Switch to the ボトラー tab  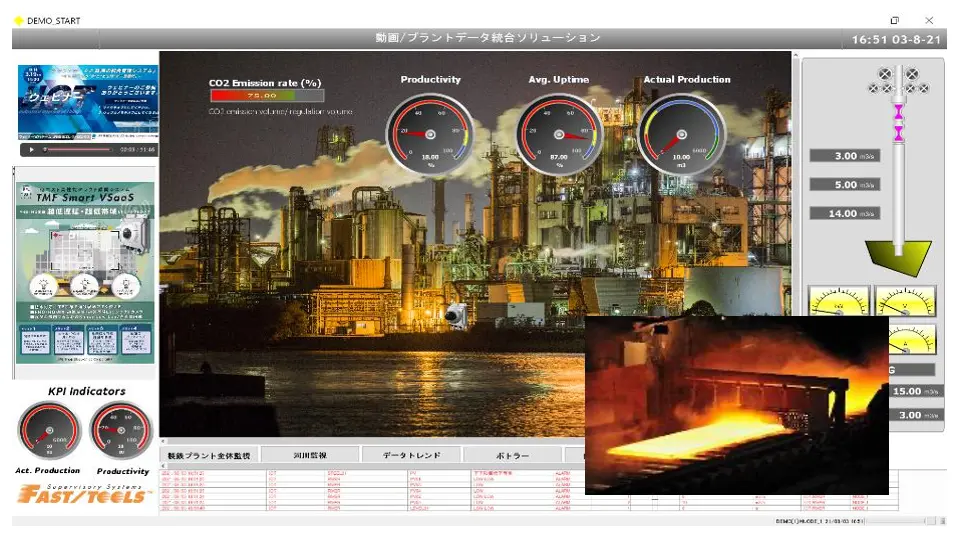pyautogui.click(x=512, y=456)
